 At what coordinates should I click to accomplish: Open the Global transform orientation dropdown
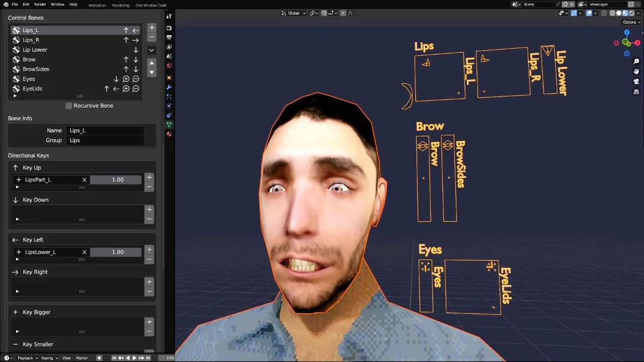(294, 13)
